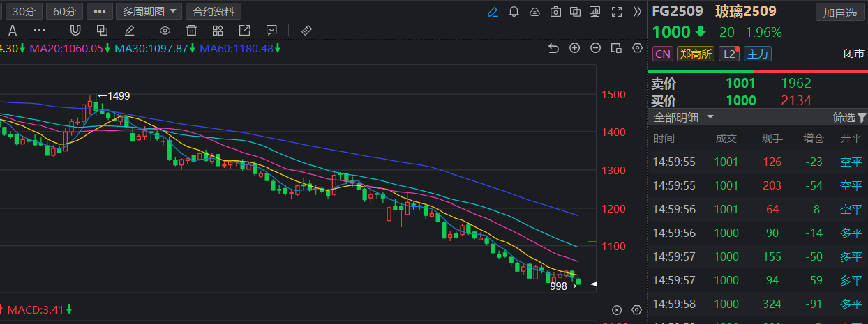
Task: Delete drawings with trash icon
Action: [x=191, y=31]
